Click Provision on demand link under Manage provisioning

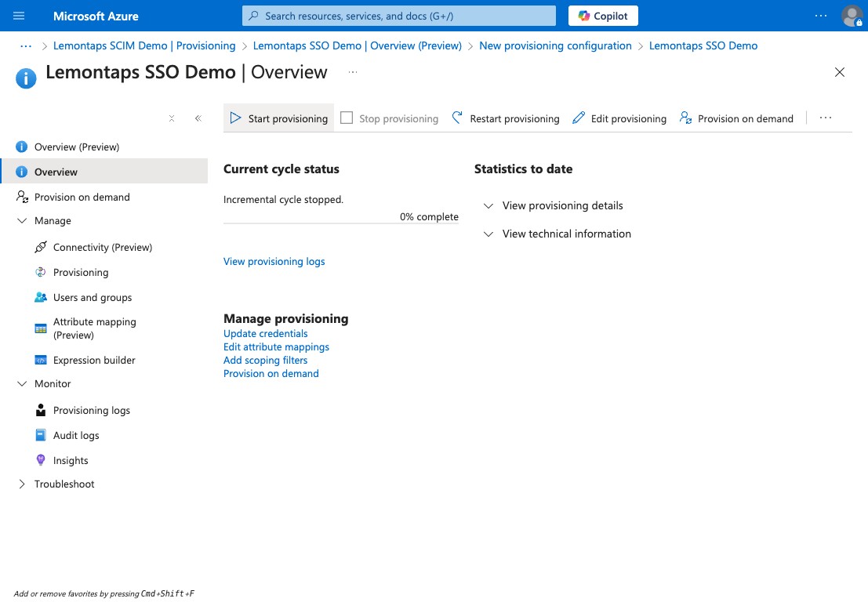(271, 373)
